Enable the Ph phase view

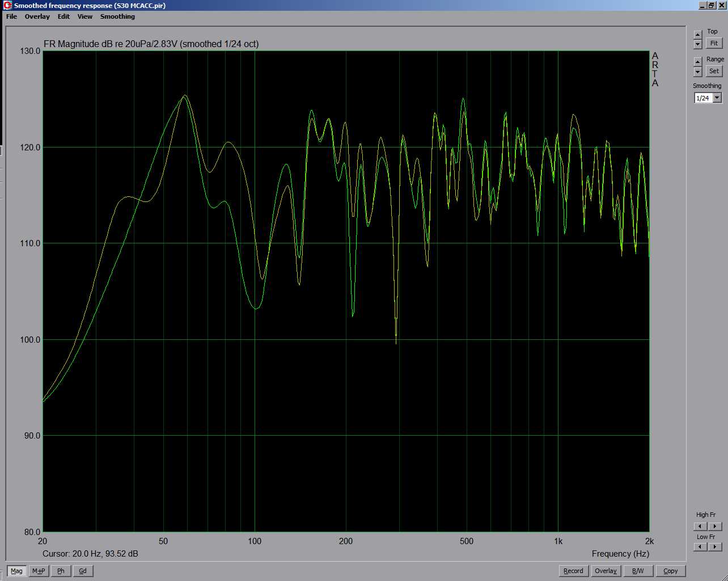(61, 571)
